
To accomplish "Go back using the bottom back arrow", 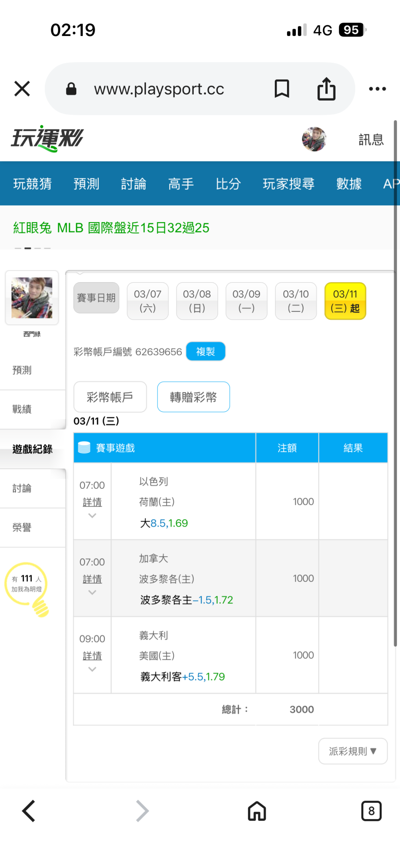I will click(x=29, y=811).
